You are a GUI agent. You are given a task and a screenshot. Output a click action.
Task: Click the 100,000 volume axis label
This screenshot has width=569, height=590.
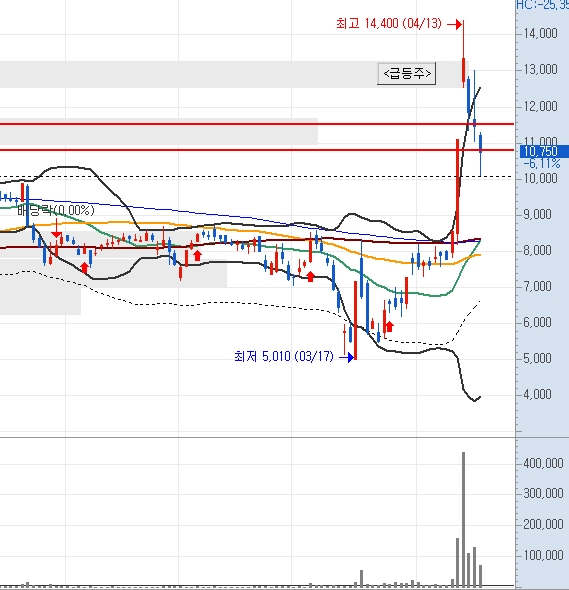543,555
